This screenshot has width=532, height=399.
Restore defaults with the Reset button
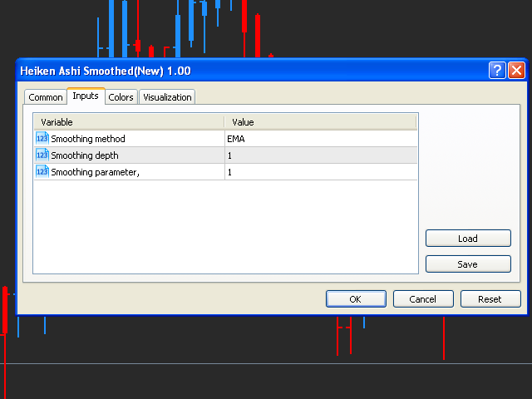pyautogui.click(x=490, y=299)
